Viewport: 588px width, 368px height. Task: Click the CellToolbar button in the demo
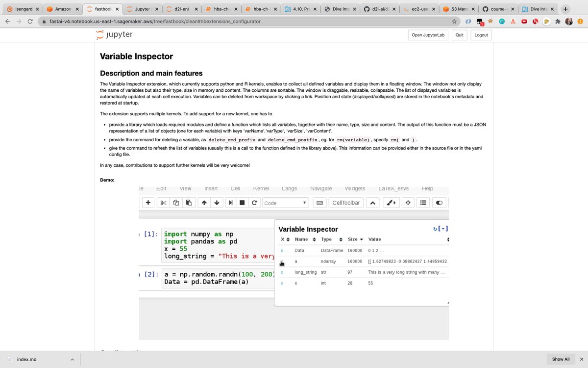click(346, 203)
